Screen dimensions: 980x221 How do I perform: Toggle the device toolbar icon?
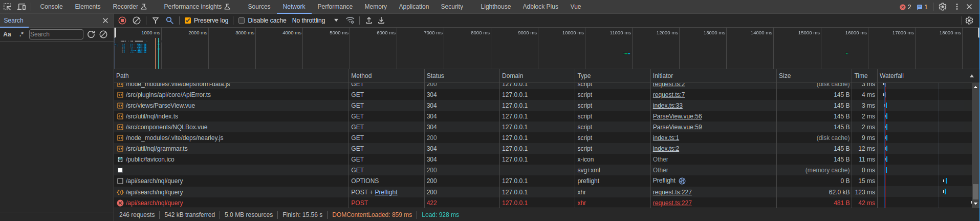[x=21, y=7]
